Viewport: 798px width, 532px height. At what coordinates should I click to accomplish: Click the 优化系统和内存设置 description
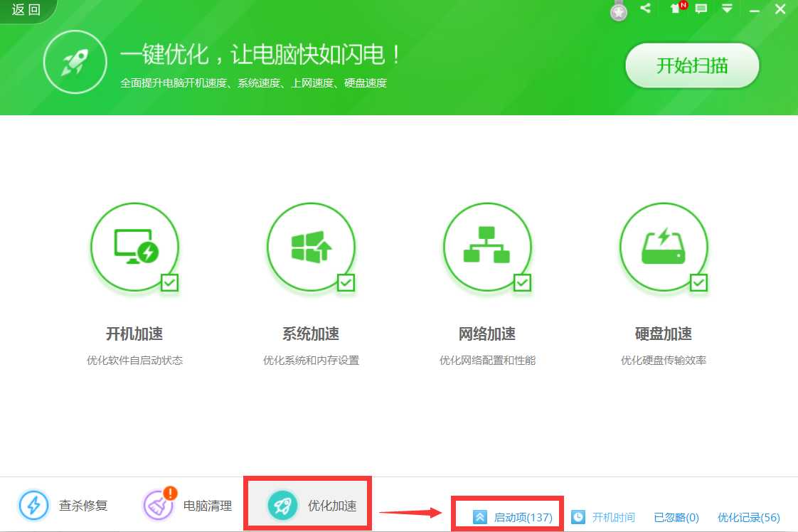pos(311,361)
